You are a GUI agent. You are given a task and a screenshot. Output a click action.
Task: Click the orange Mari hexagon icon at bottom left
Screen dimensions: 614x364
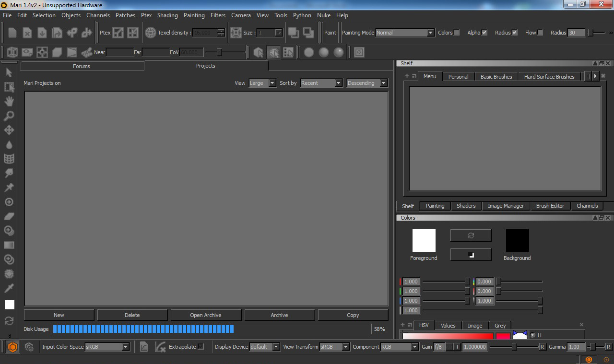click(13, 347)
